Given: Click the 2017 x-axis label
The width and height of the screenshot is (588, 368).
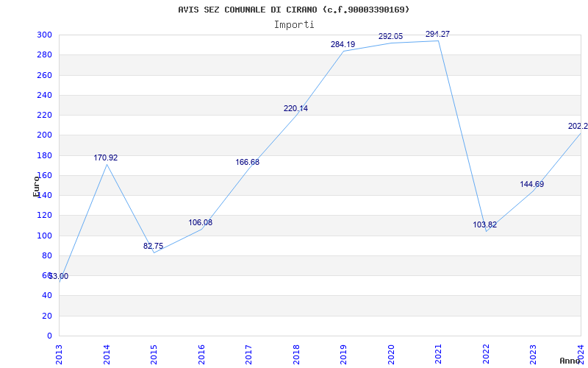Looking at the screenshot, I should click(x=249, y=355).
